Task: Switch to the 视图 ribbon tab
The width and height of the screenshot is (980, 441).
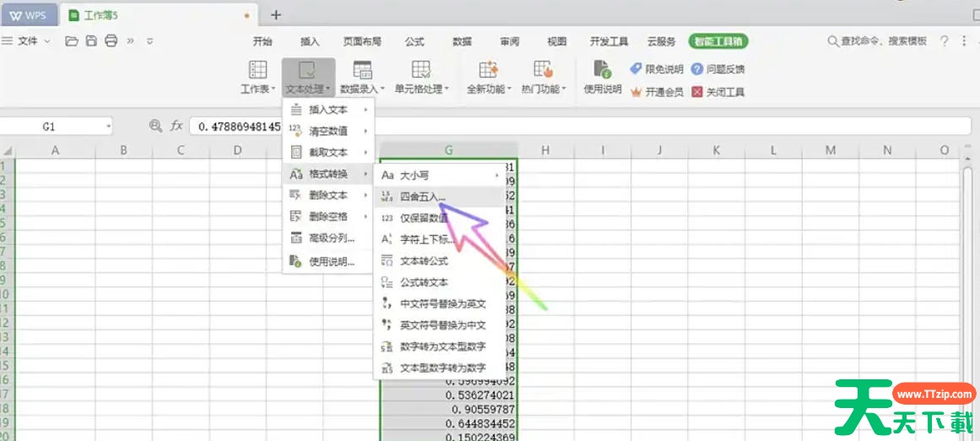Action: pos(557,41)
